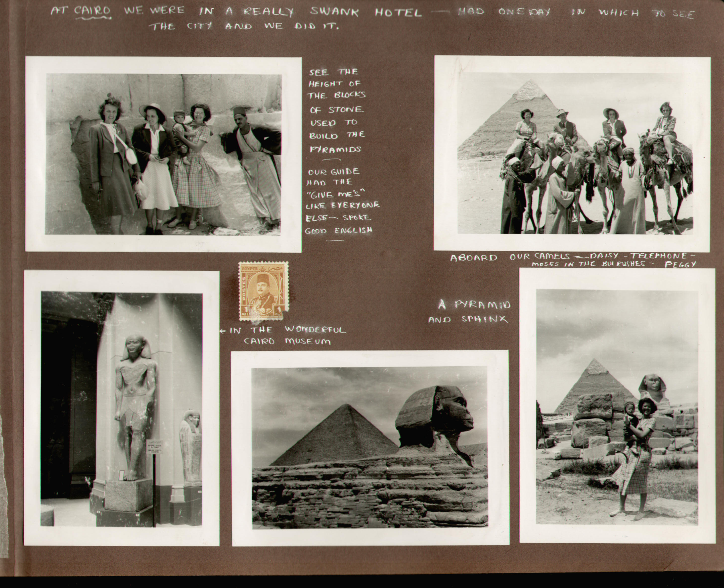Click the camel name 'DAISY'
The width and height of the screenshot is (724, 588).
coord(604,256)
